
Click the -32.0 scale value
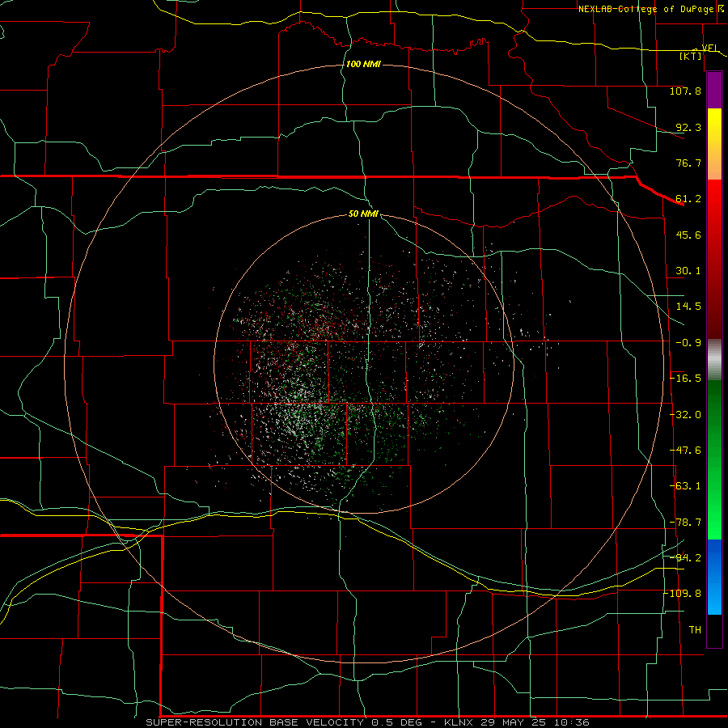click(x=686, y=415)
